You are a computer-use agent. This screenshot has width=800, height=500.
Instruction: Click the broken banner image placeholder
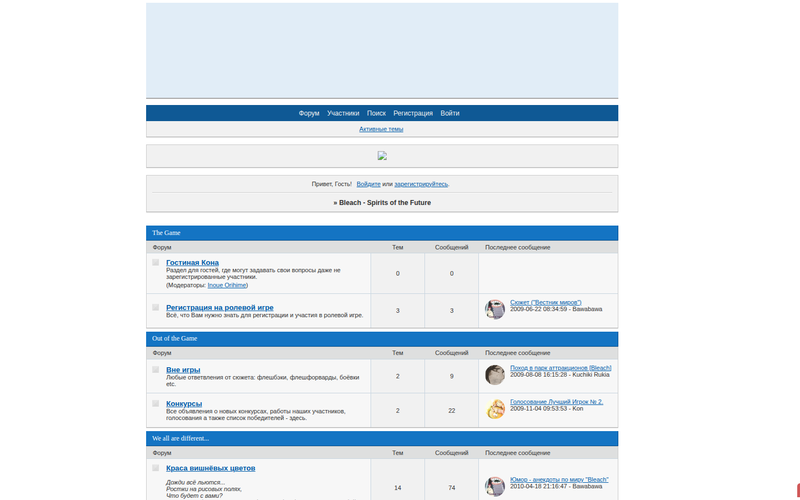[382, 156]
